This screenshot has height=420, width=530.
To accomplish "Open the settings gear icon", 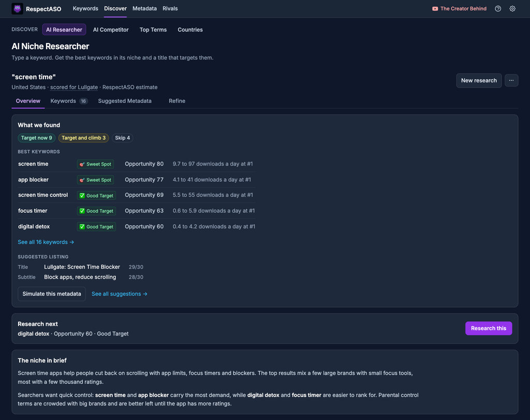I will pyautogui.click(x=512, y=9).
